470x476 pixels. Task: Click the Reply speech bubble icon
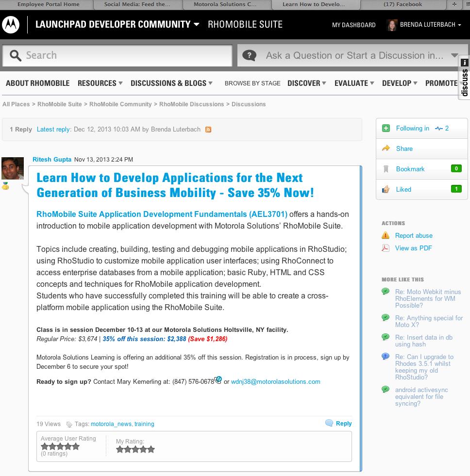click(x=329, y=423)
